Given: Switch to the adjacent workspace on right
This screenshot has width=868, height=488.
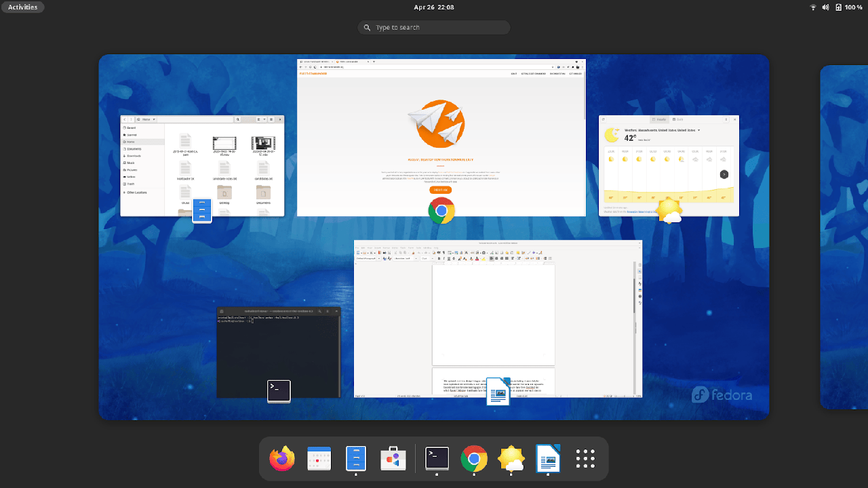Looking at the screenshot, I should pos(845,237).
